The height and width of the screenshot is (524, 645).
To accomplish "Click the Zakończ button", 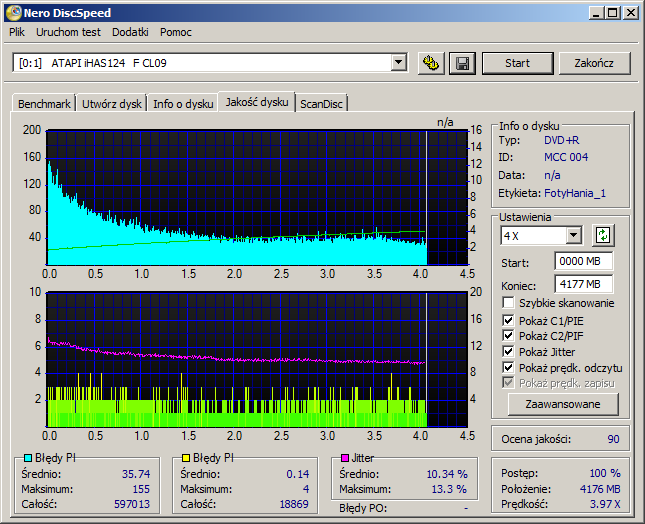I will point(594,63).
